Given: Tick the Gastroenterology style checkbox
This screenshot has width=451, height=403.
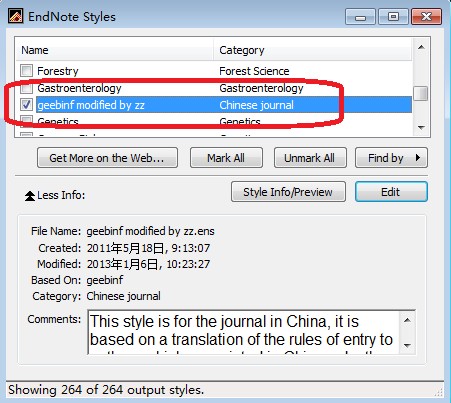Looking at the screenshot, I should [x=26, y=88].
